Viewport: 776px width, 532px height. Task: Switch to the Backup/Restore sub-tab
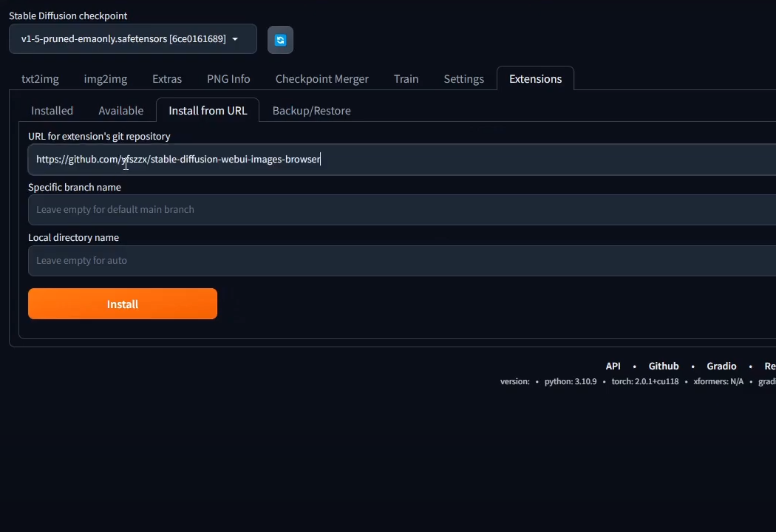pyautogui.click(x=311, y=111)
